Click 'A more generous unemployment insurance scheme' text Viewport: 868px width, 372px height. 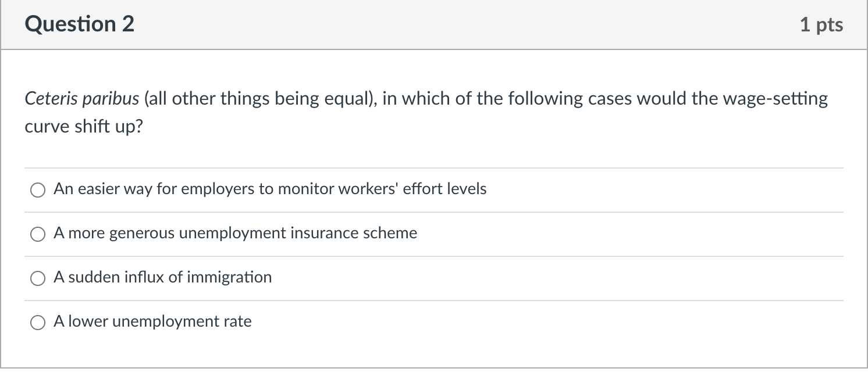tap(235, 233)
